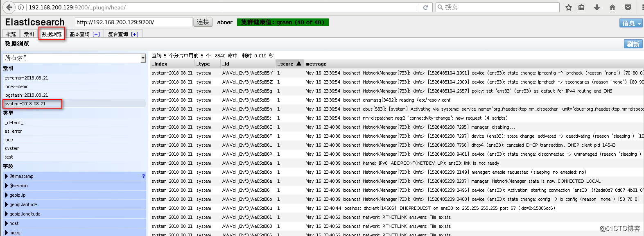Click the 刷新 refresh button
The height and width of the screenshot is (236, 644).
pos(633,44)
